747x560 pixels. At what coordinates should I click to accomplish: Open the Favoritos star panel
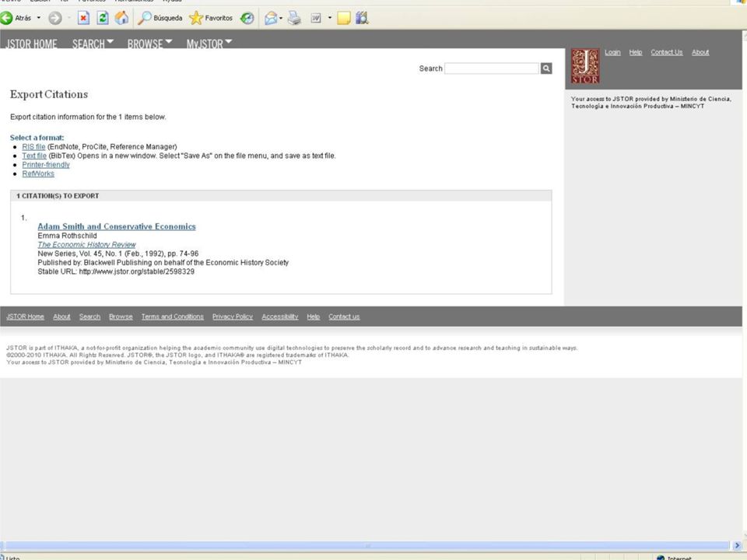[211, 18]
